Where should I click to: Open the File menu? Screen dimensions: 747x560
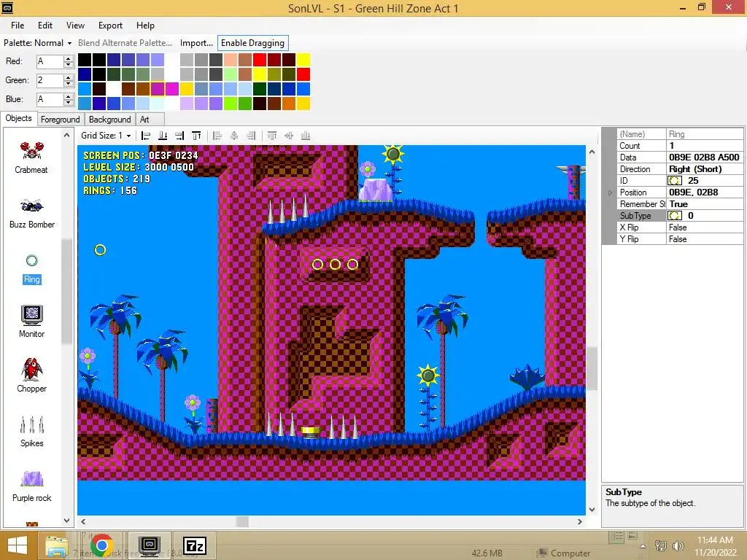pyautogui.click(x=18, y=26)
